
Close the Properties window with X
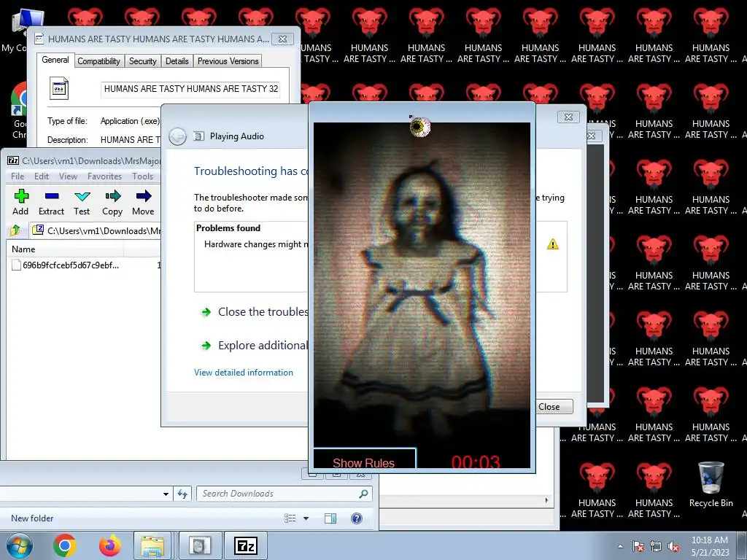click(282, 39)
